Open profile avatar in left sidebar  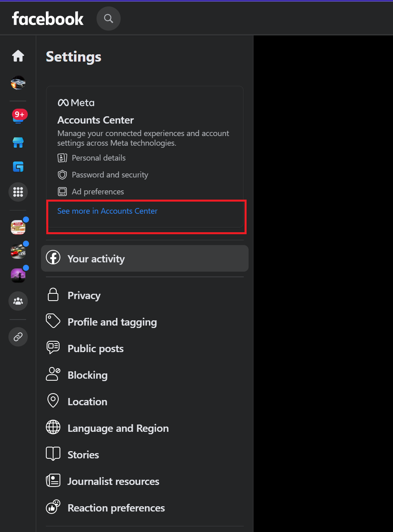point(18,83)
